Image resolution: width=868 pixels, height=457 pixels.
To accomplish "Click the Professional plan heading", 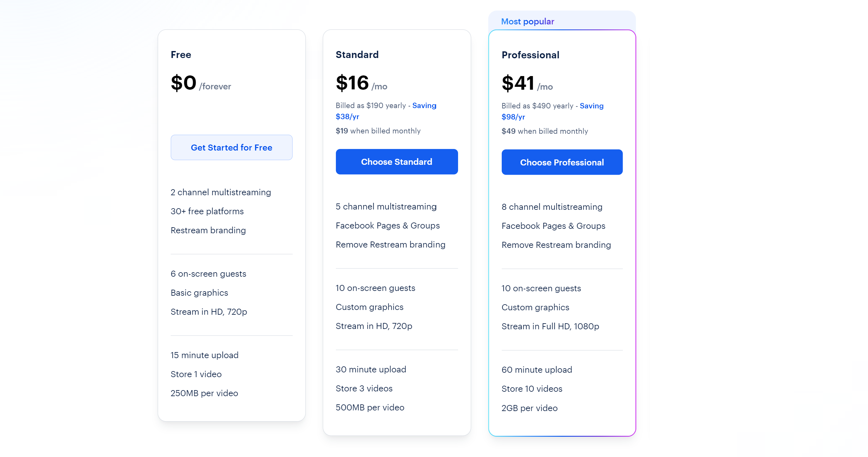I will click(x=530, y=55).
